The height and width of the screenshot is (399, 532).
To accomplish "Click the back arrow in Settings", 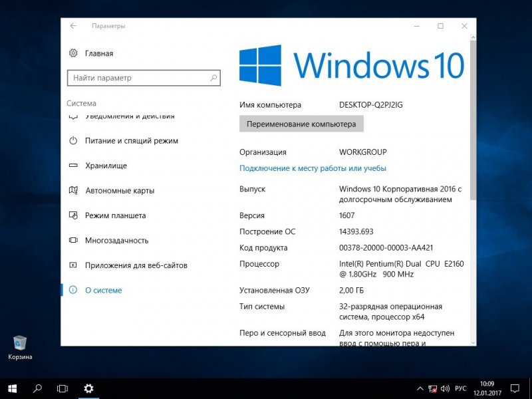I will coord(73,26).
